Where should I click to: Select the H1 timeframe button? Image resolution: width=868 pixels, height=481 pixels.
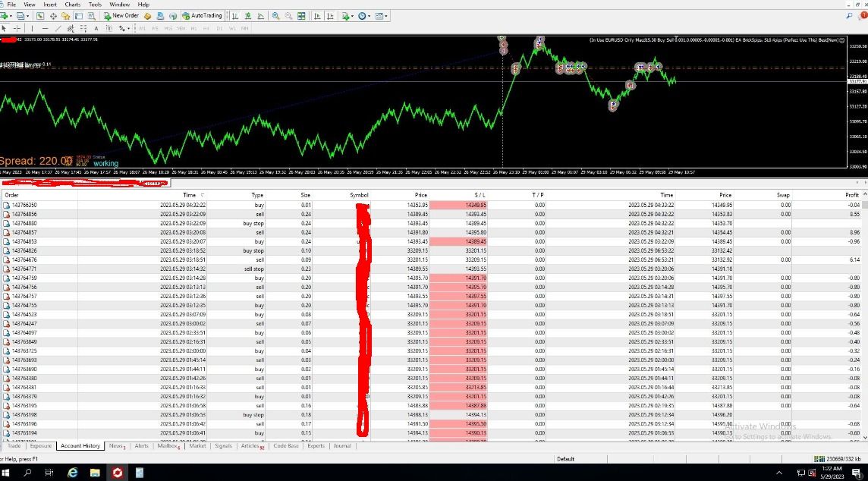[193, 28]
